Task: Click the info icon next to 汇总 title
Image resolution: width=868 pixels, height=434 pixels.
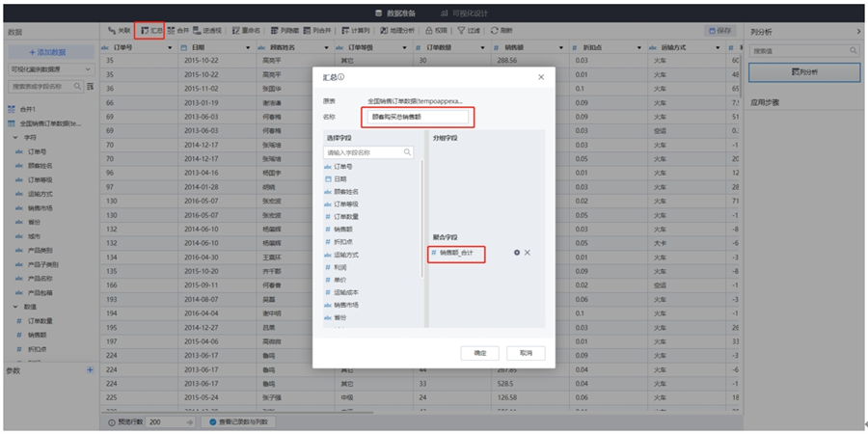Action: [x=341, y=77]
